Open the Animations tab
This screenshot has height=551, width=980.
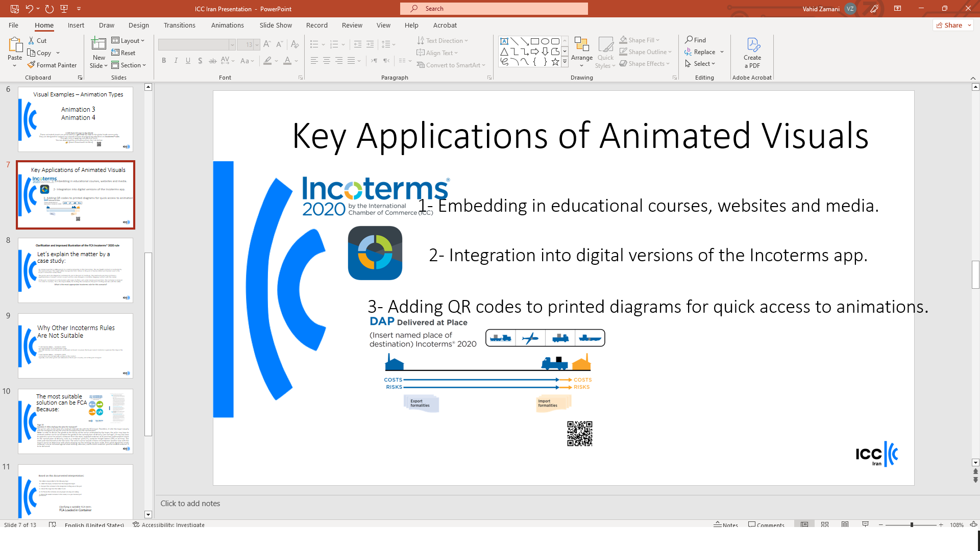pyautogui.click(x=228, y=25)
